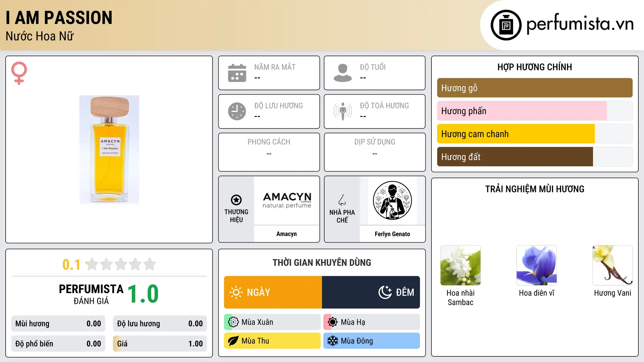Select the Hoa diên vĩ note image
This screenshot has width=644, height=362.
(x=536, y=265)
